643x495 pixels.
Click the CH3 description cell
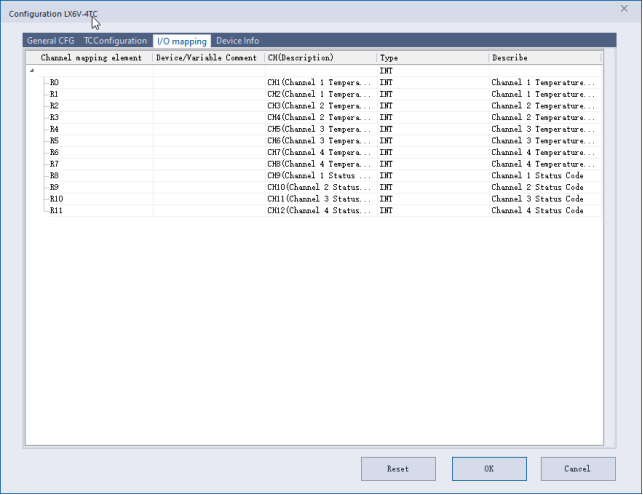tap(321, 106)
